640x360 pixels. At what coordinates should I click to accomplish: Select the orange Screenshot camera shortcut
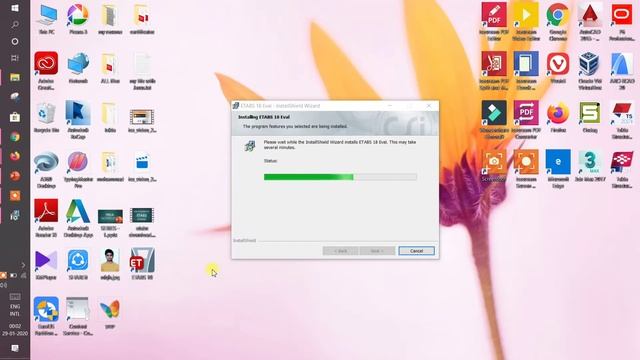(494, 166)
